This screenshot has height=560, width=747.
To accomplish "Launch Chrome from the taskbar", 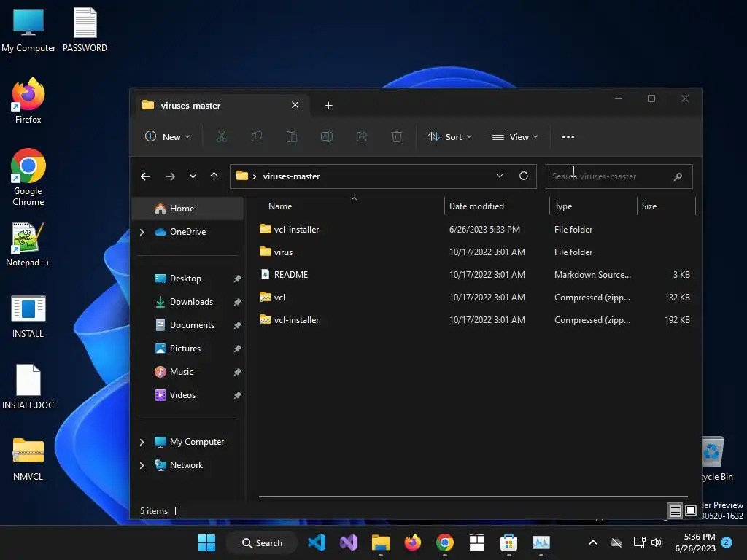I will [444, 542].
